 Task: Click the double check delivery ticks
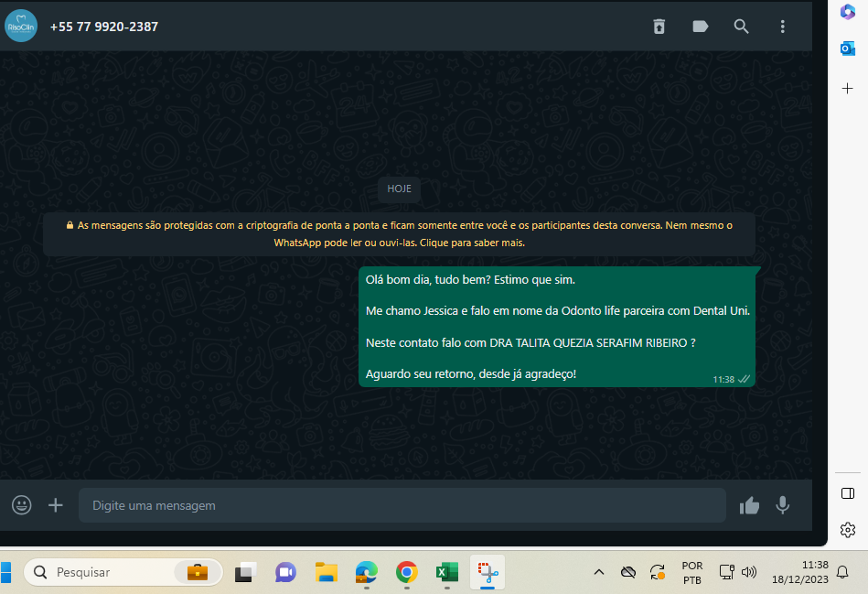[x=744, y=379]
